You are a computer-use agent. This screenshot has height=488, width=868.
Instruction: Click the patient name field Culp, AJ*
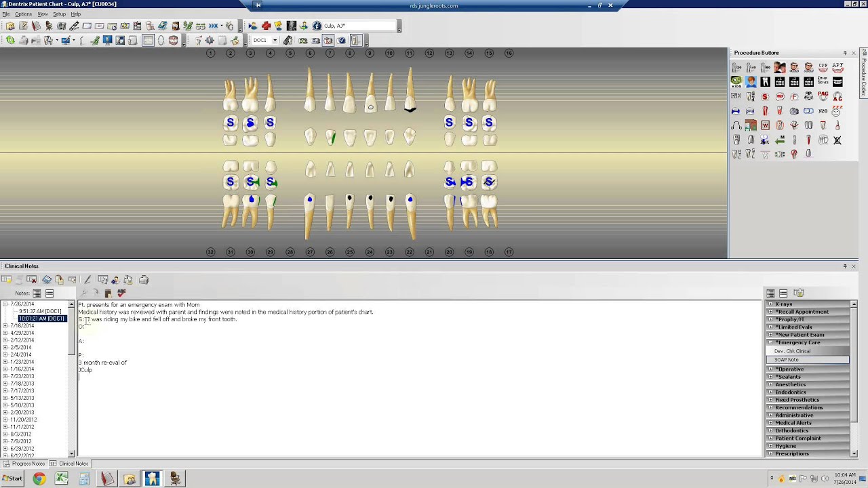pos(359,26)
